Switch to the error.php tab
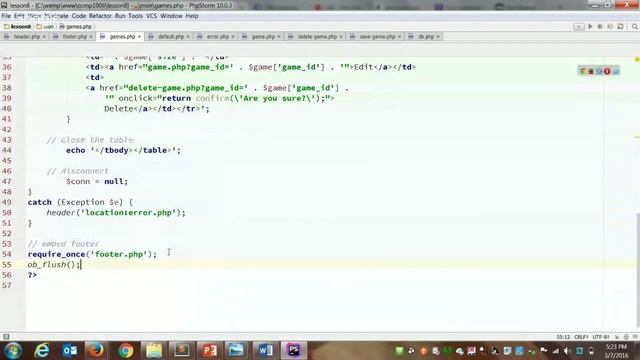Image resolution: width=640 pixels, height=360 pixels. coord(215,37)
